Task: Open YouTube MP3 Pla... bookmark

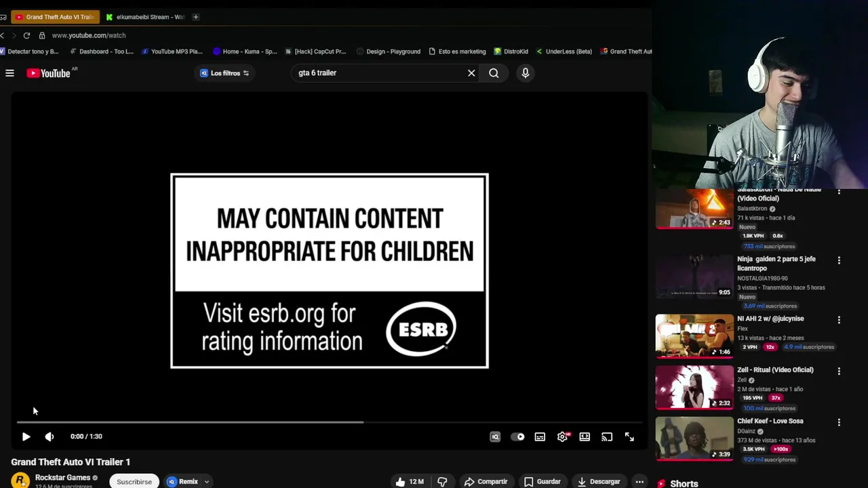Action: click(172, 52)
